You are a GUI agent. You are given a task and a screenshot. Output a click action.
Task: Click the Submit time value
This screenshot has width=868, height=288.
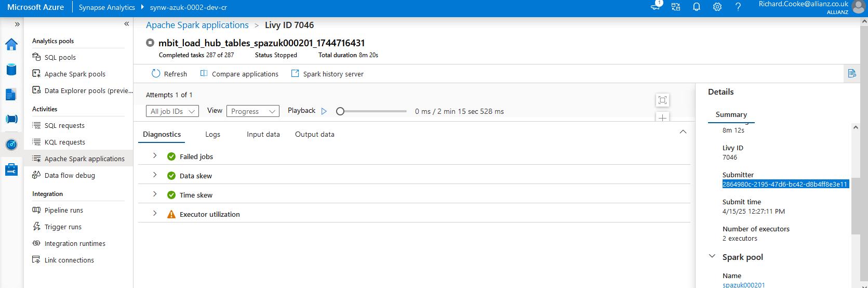tap(754, 212)
